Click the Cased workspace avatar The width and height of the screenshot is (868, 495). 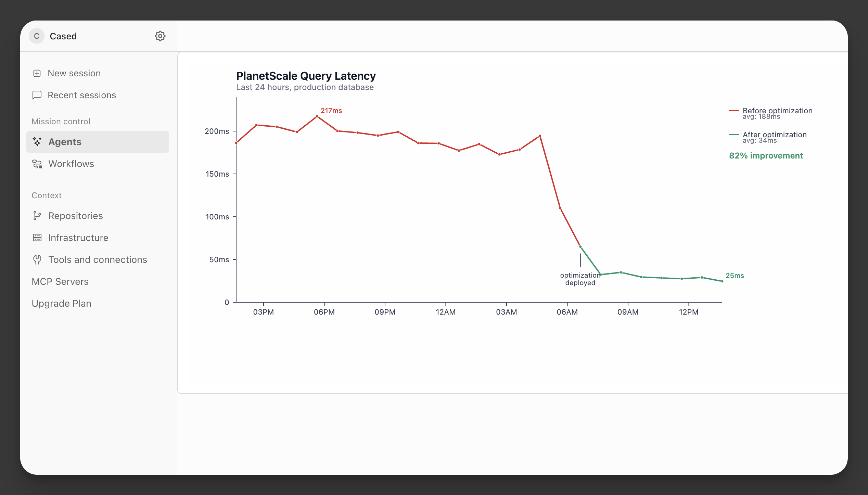37,36
